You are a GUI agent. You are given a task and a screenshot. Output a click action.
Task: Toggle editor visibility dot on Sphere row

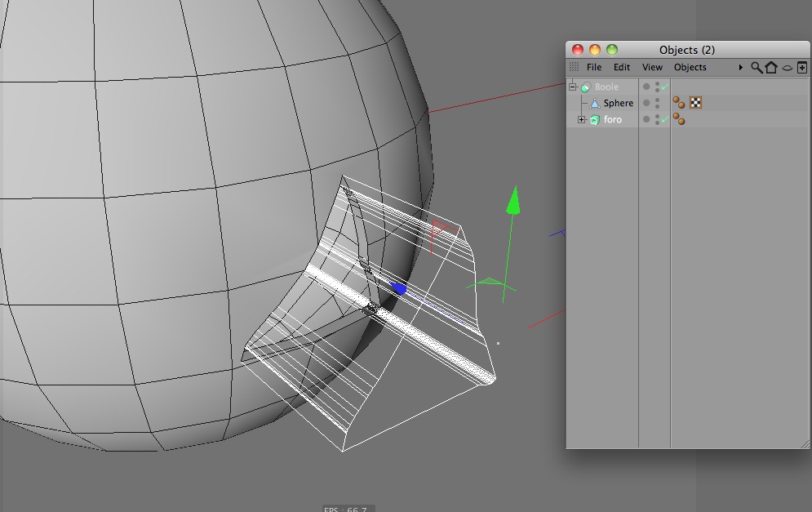click(658, 100)
